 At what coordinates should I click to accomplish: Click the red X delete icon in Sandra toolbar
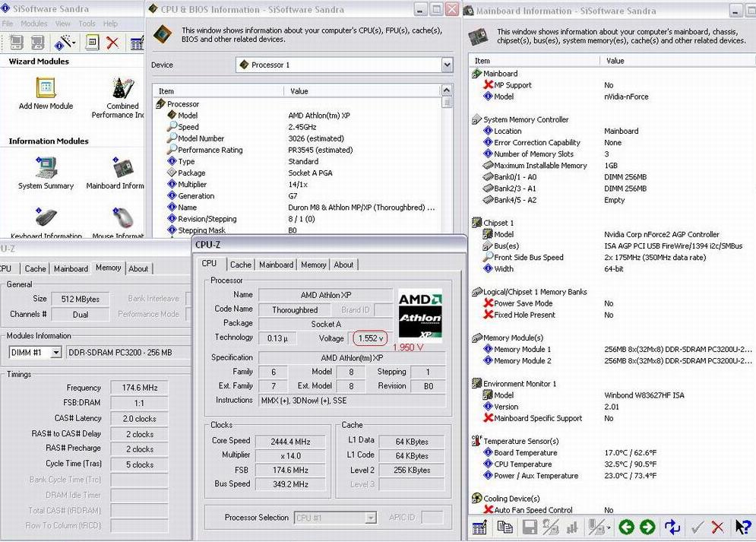click(x=112, y=43)
